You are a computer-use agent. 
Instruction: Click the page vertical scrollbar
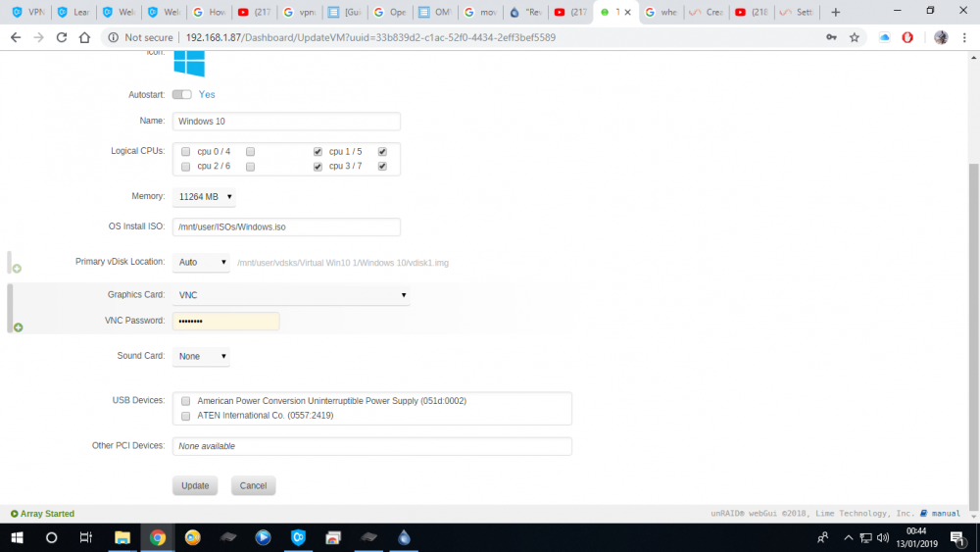point(974,337)
